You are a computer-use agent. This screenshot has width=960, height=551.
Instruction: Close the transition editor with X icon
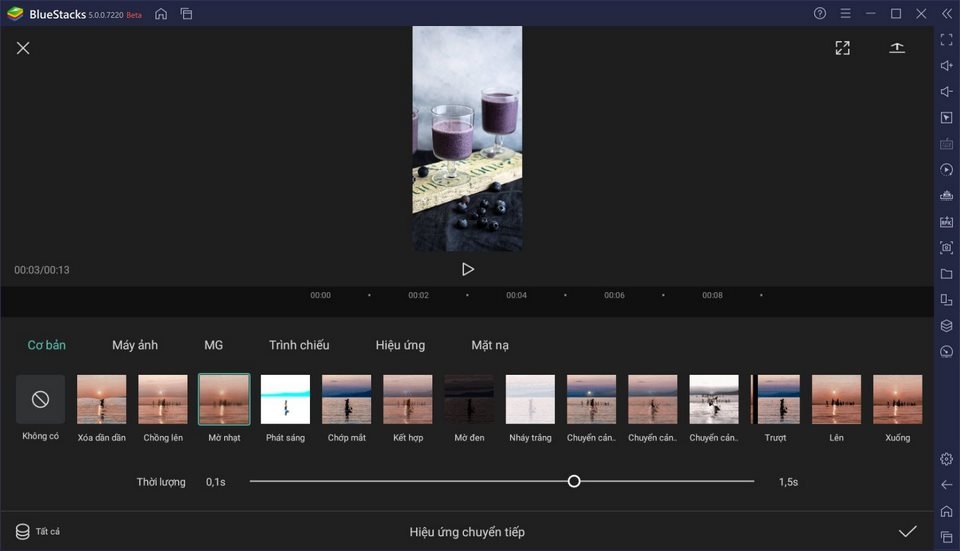[23, 48]
